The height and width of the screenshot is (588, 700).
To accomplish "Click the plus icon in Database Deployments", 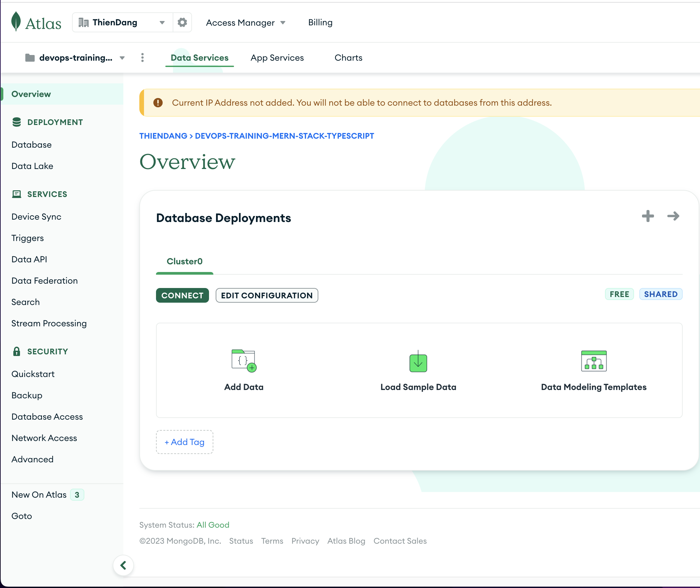I will pyautogui.click(x=648, y=216).
